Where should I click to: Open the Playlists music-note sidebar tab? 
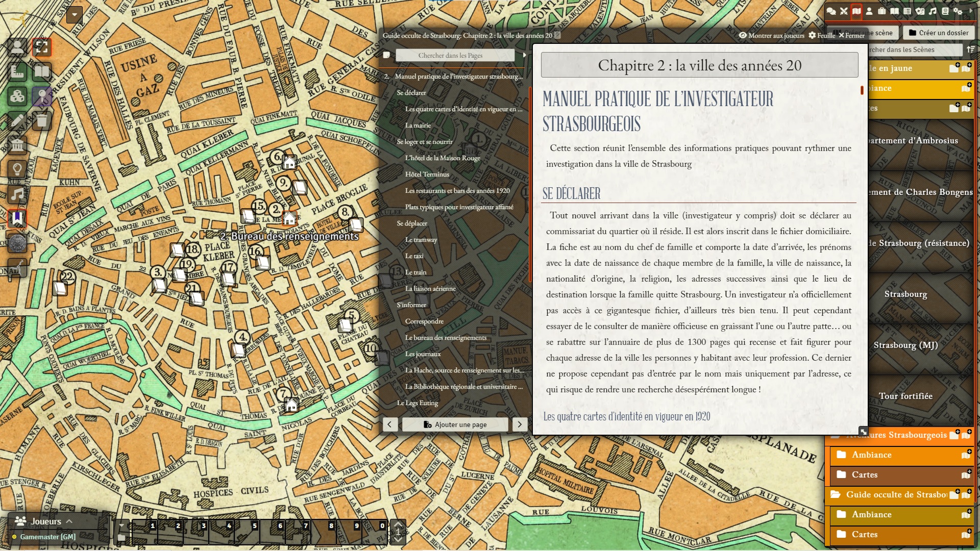[x=933, y=11]
